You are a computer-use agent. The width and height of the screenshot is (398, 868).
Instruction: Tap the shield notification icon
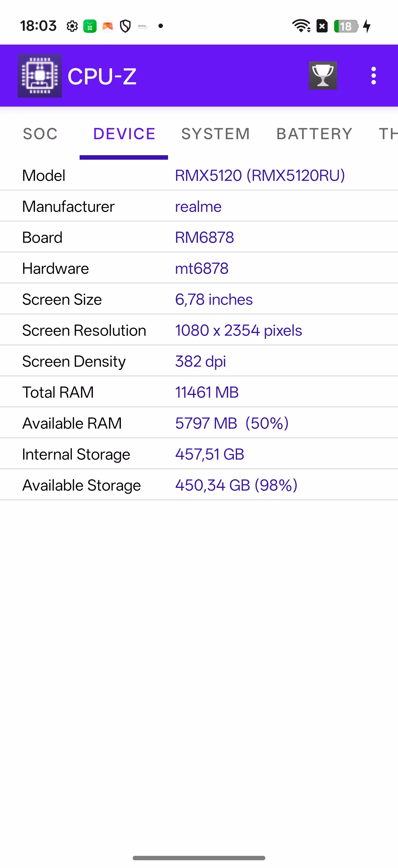point(125,26)
